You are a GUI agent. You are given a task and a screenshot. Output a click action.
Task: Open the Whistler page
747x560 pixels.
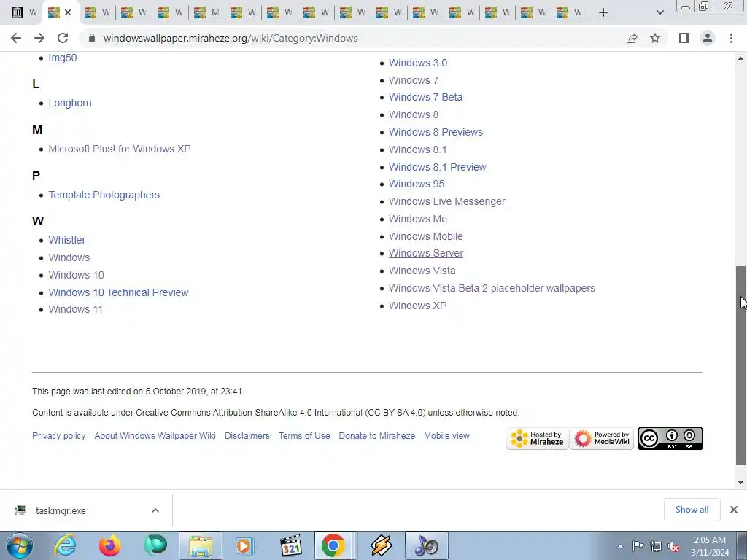66,240
